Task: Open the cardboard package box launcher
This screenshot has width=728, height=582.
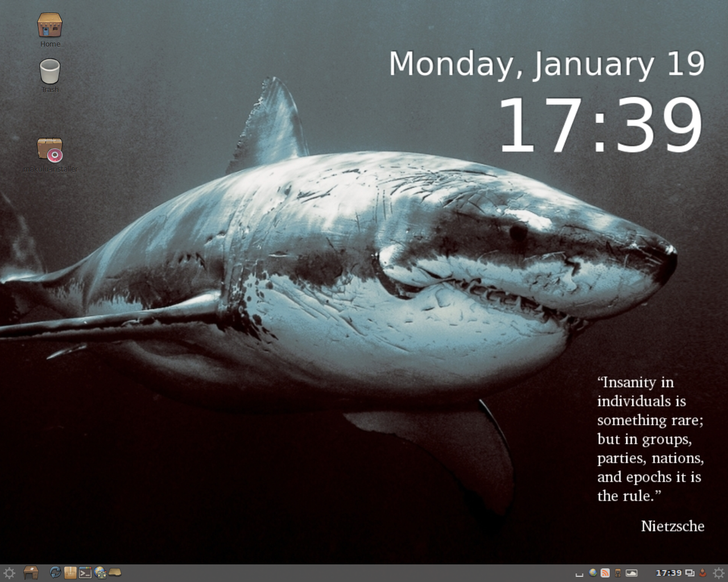Action: [x=70, y=573]
